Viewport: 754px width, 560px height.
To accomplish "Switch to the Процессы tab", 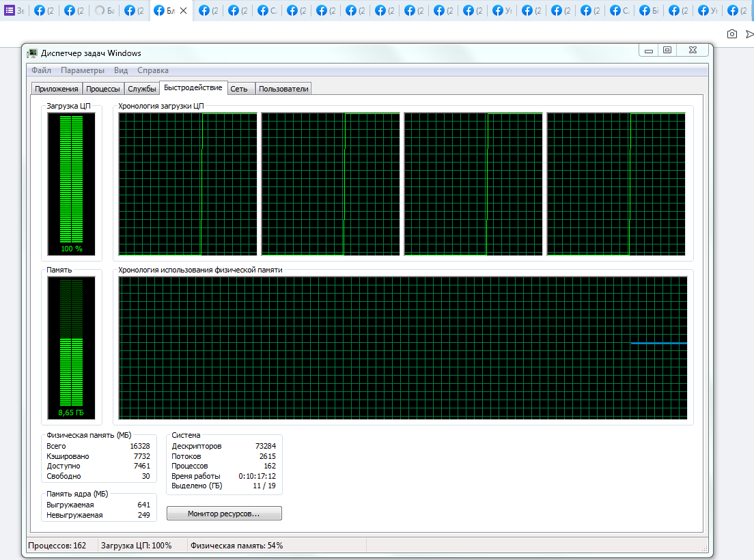I will (103, 89).
